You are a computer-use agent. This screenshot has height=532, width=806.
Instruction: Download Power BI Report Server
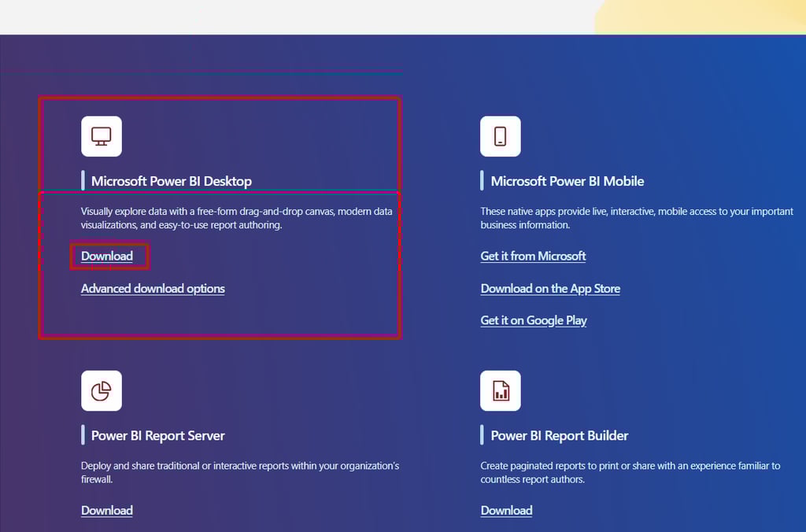click(107, 511)
